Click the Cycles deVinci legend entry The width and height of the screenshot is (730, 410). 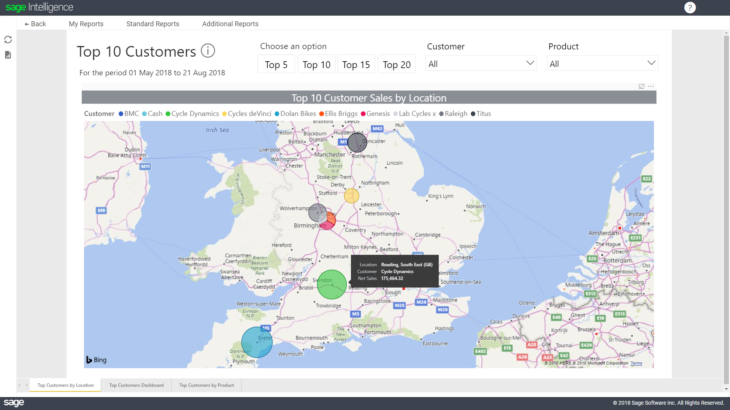pos(247,114)
